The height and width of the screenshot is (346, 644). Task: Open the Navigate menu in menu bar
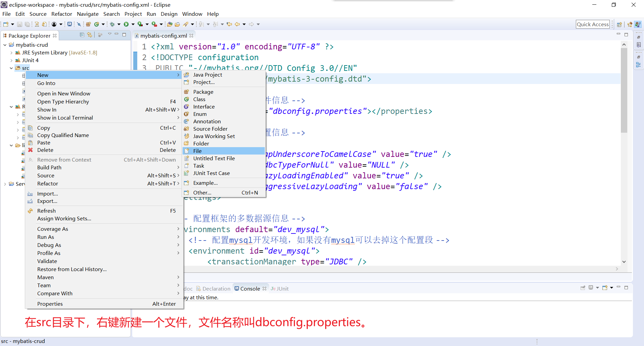pos(88,14)
